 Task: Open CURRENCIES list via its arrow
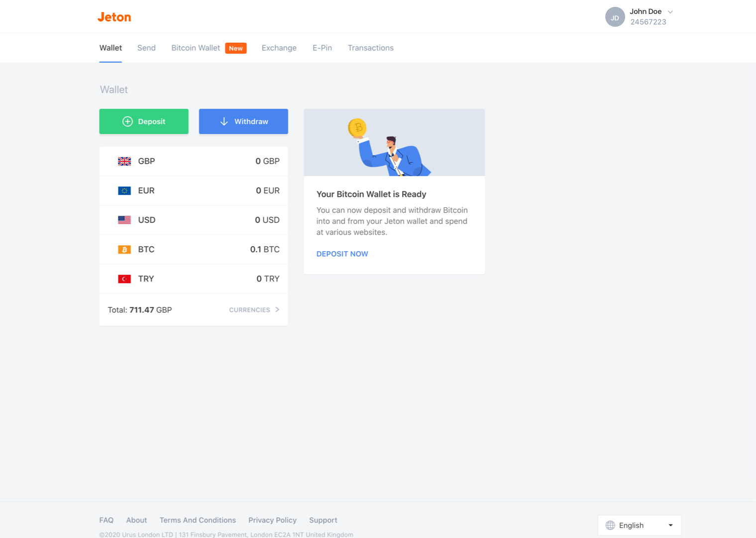[277, 309]
